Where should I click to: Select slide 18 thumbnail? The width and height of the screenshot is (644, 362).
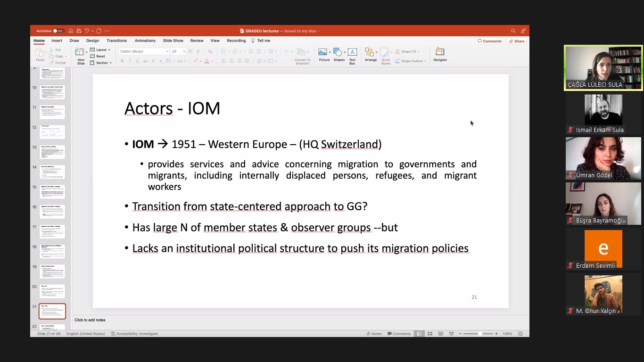52,251
